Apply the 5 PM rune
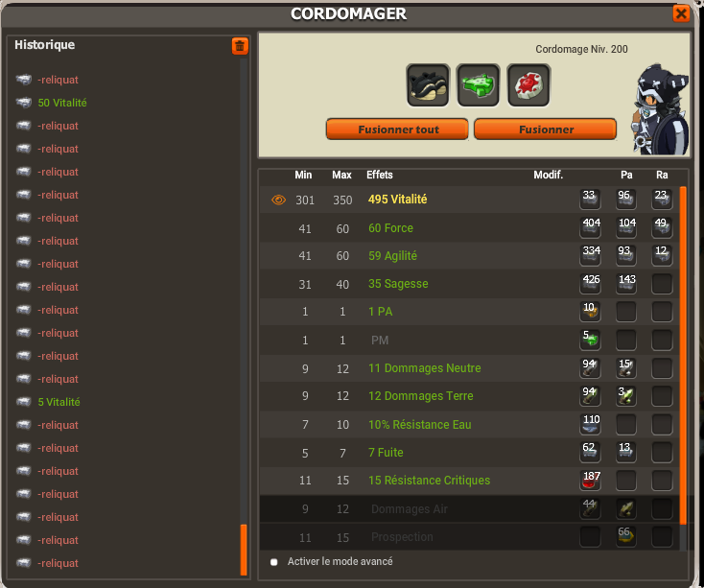The width and height of the screenshot is (704, 588). (x=590, y=340)
